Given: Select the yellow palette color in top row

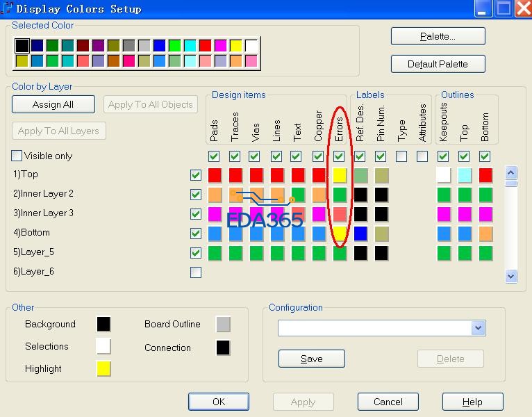Looking at the screenshot, I should (x=236, y=45).
